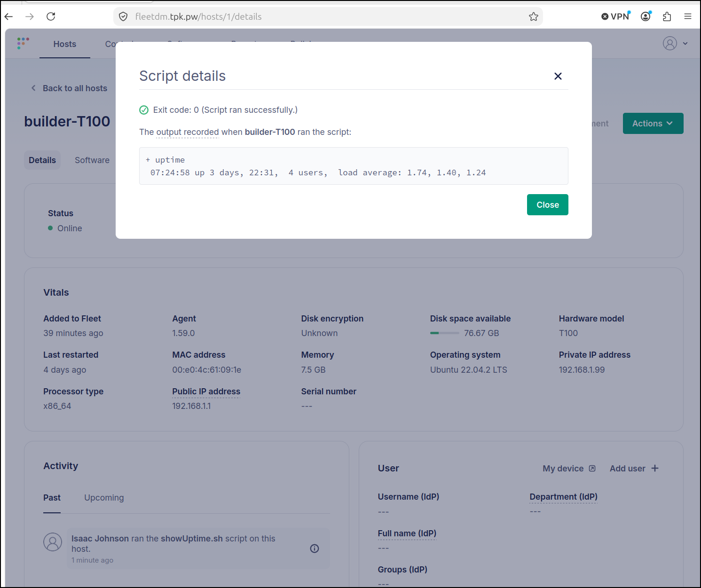Click the Fleet logo

tap(23, 43)
